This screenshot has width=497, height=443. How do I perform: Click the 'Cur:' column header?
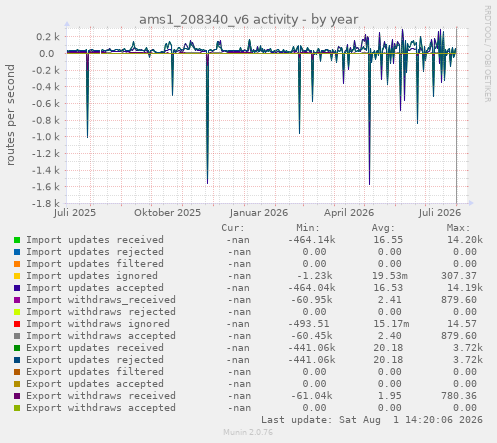[233, 228]
